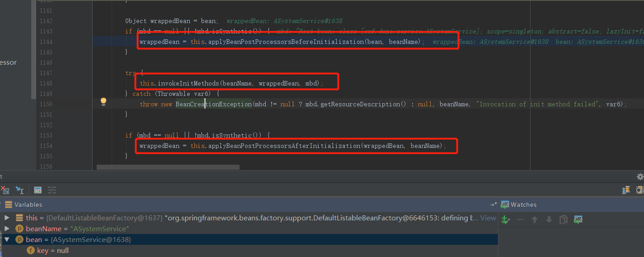Click var6 at end of line 1150
The height and width of the screenshot is (257, 644).
(x=614, y=104)
